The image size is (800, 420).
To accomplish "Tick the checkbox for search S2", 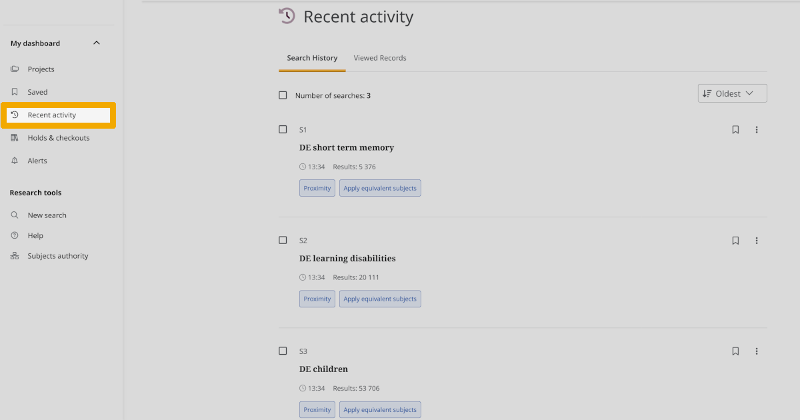I will pos(283,240).
